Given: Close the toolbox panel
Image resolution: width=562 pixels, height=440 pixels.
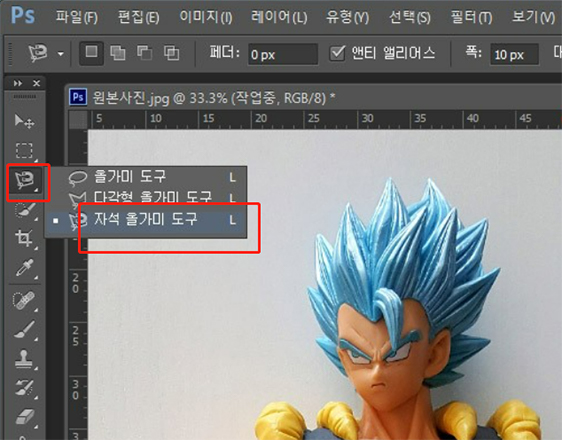Looking at the screenshot, I should pyautogui.click(x=37, y=83).
